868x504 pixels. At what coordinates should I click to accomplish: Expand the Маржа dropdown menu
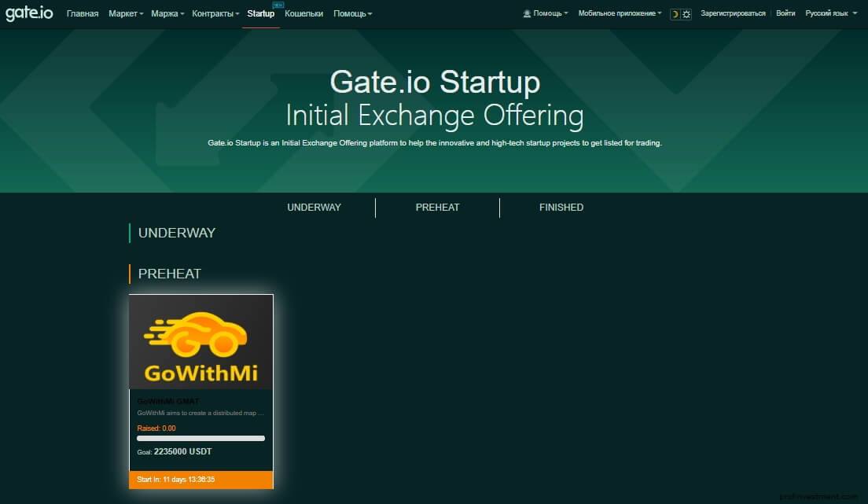167,13
